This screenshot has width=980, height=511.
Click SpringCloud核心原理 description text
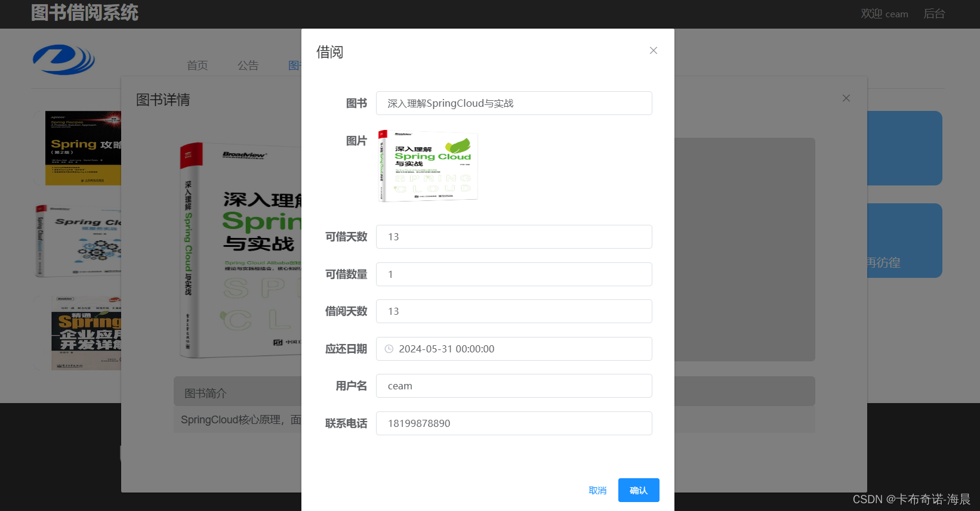click(241, 420)
